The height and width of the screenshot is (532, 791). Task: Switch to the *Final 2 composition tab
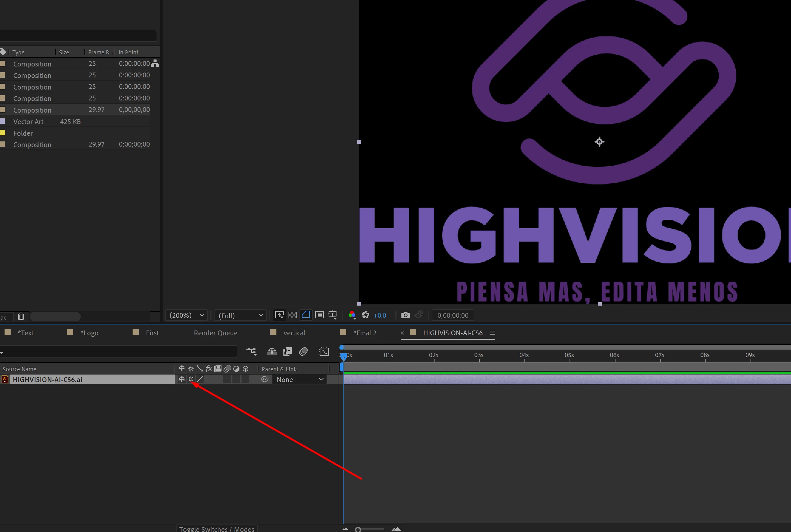pos(365,333)
